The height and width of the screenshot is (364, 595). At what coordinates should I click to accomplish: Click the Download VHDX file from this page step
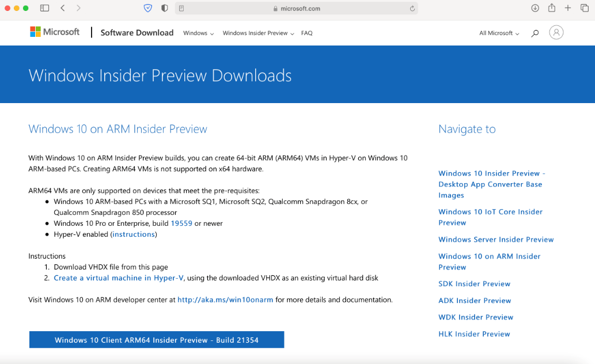111,267
